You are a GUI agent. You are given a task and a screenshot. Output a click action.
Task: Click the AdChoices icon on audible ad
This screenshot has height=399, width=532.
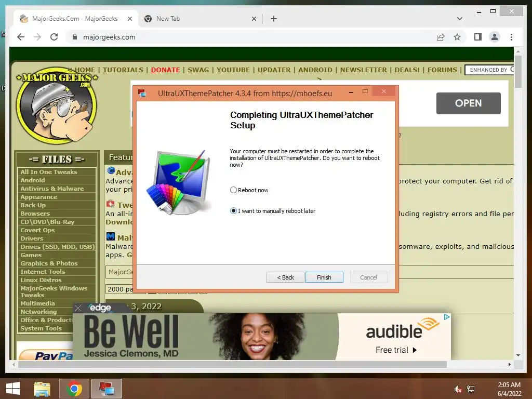pos(447,316)
